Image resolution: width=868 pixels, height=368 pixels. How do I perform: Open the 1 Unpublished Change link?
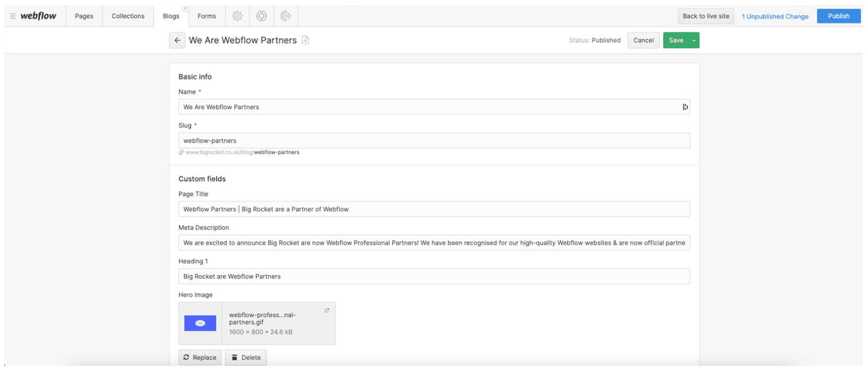tap(775, 16)
